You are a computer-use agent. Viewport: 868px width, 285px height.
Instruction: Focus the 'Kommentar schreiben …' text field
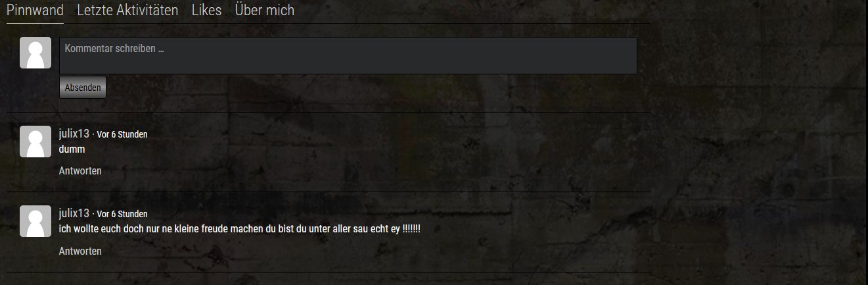348,55
